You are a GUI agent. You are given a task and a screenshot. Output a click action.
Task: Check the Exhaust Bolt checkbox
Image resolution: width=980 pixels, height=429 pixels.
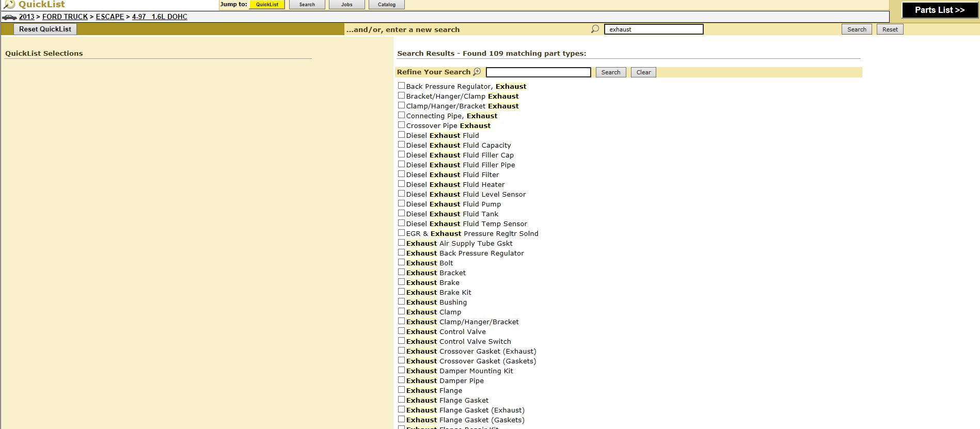pos(401,262)
